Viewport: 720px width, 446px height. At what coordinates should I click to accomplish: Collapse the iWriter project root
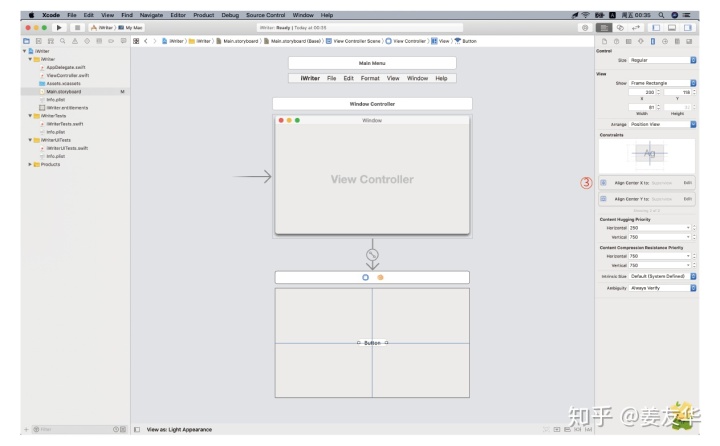24,51
